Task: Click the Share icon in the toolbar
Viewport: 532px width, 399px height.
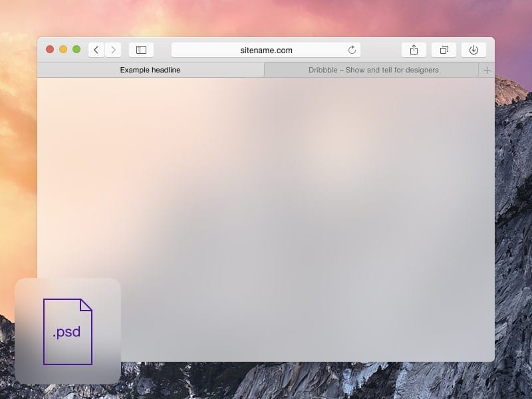Action: pyautogui.click(x=414, y=49)
